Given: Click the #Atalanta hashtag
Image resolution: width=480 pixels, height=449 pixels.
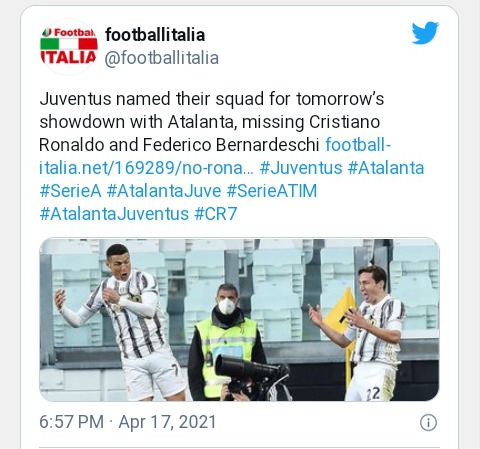Looking at the screenshot, I should click(x=386, y=168).
